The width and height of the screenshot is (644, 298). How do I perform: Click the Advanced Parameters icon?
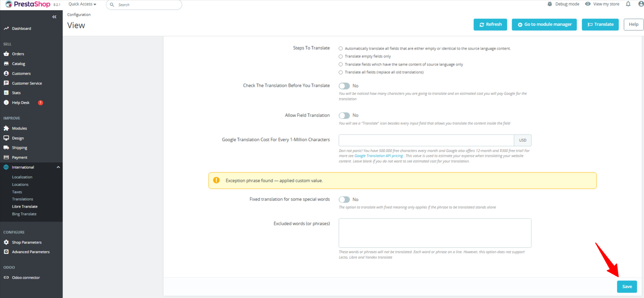point(6,252)
